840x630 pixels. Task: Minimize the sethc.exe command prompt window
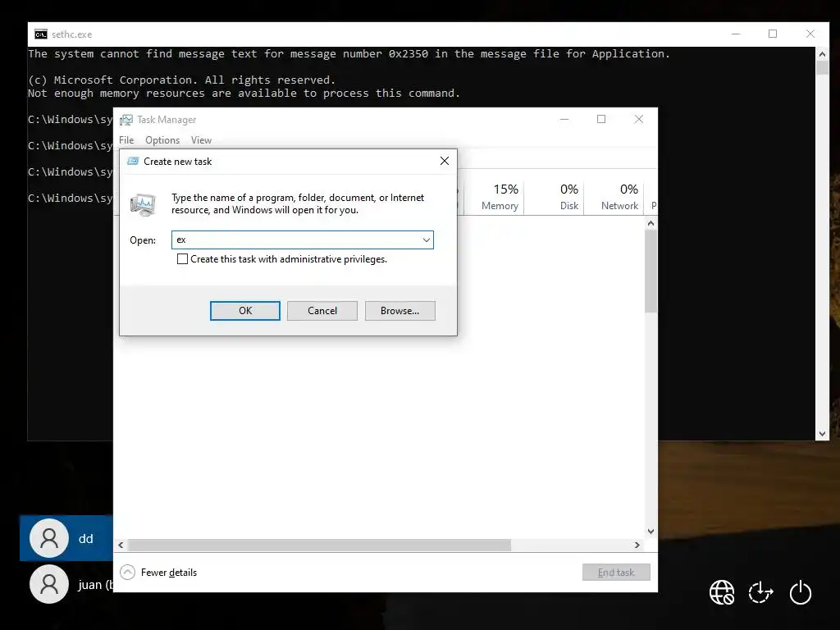click(x=736, y=34)
